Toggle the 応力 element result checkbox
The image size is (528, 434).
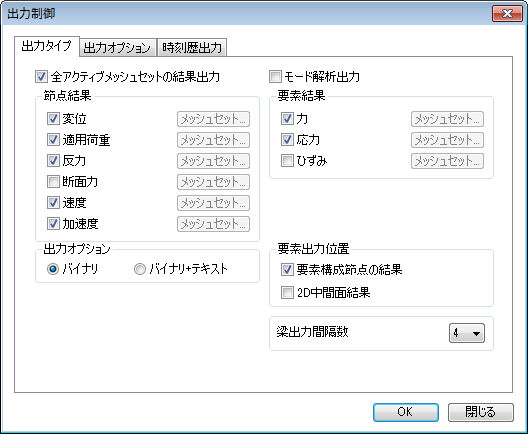click(x=287, y=139)
